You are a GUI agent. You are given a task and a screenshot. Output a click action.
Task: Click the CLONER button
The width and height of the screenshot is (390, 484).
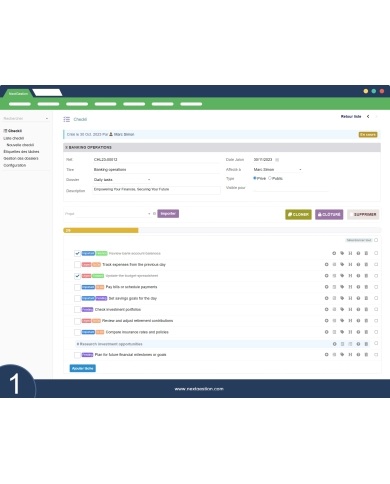tap(298, 214)
